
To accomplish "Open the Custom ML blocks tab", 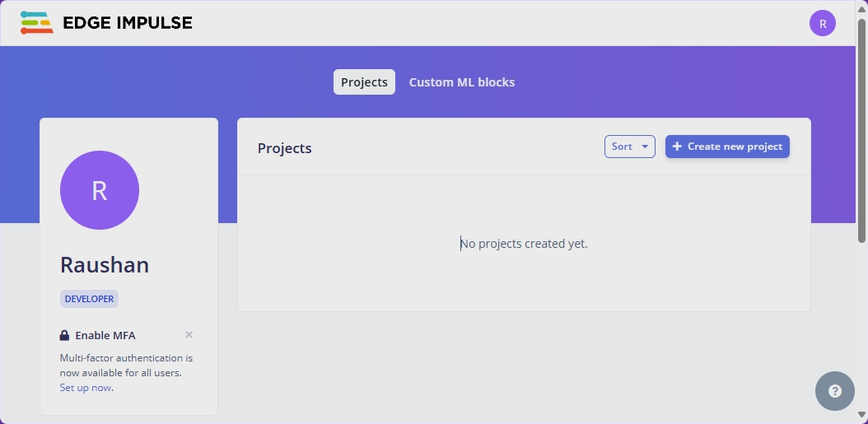I will (462, 82).
